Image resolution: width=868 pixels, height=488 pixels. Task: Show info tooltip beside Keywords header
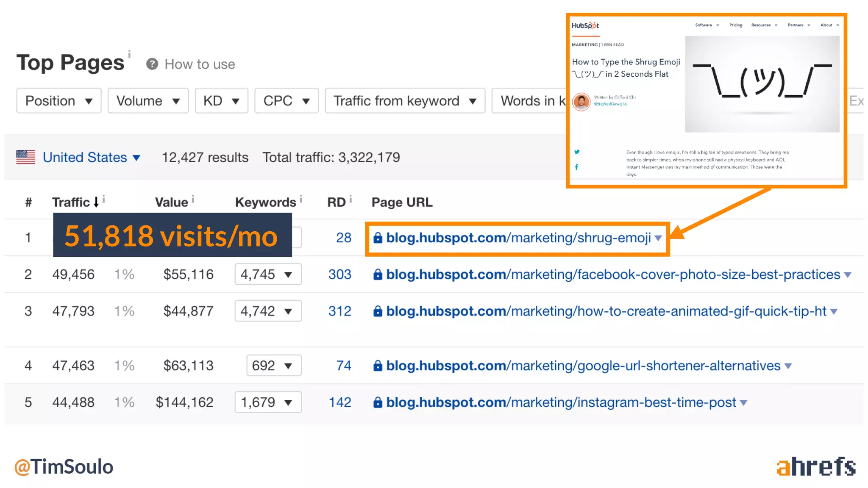(x=301, y=199)
